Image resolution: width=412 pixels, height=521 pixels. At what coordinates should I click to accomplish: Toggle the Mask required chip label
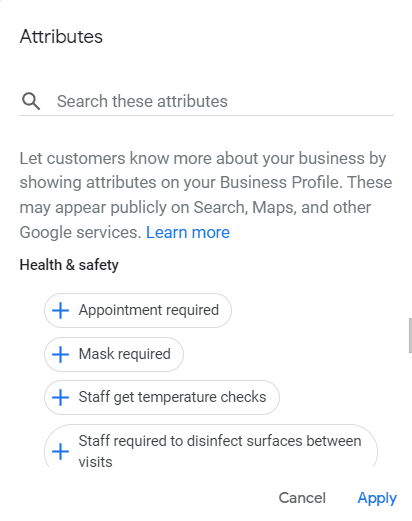[125, 354]
